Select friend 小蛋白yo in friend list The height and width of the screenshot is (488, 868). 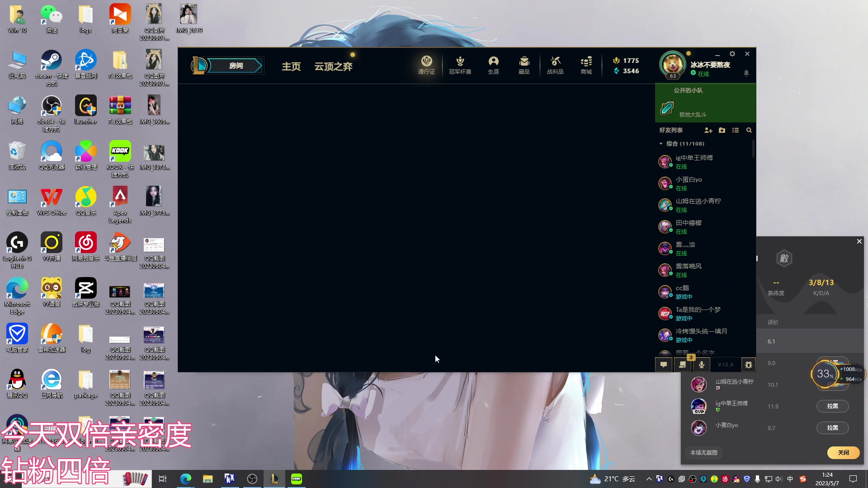(703, 183)
